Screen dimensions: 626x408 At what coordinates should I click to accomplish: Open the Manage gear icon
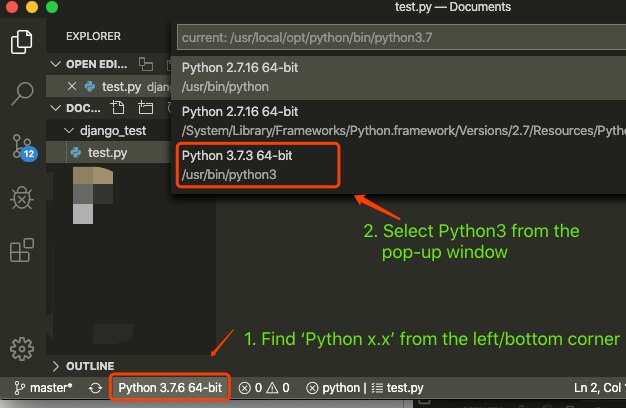tap(22, 349)
